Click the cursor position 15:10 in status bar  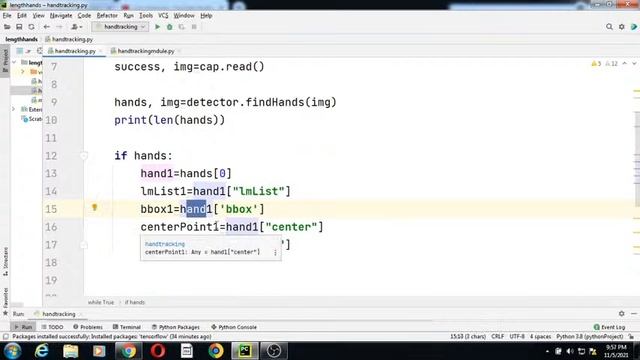(468, 337)
